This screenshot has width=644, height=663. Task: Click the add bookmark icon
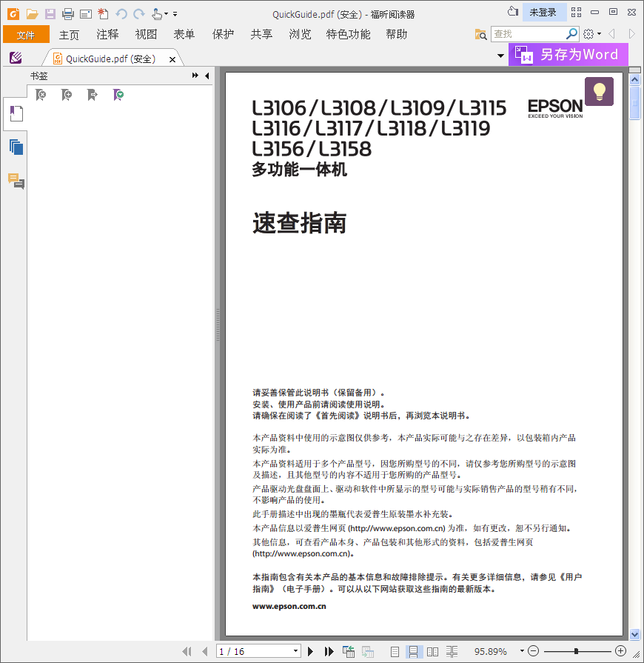click(x=67, y=95)
